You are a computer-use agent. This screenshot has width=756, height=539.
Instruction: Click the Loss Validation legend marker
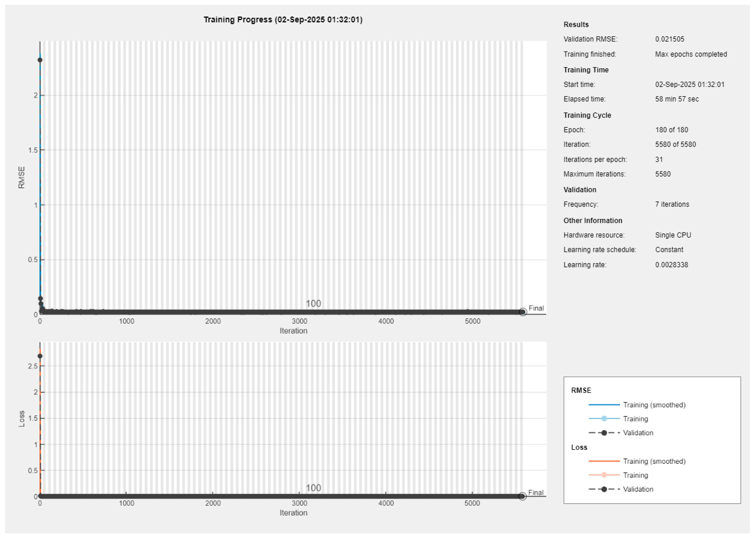pyautogui.click(x=604, y=489)
